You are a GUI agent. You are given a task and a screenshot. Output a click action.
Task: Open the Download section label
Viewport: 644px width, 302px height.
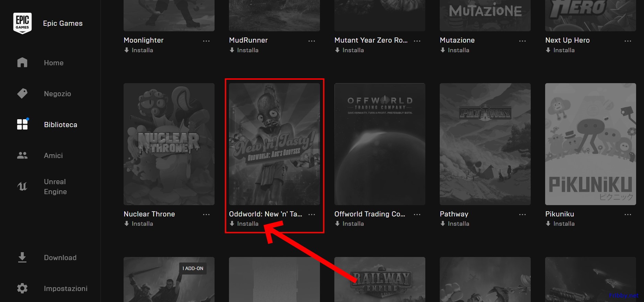pos(60,258)
